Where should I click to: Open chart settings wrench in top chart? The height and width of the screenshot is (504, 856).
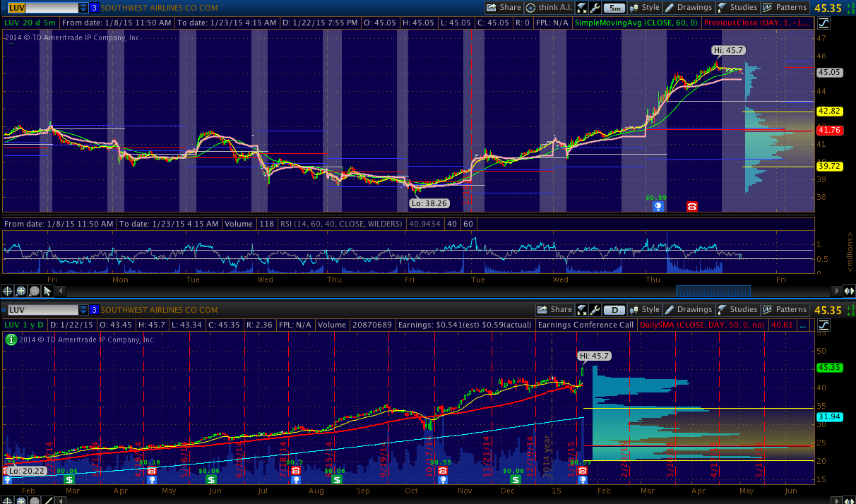click(x=595, y=8)
